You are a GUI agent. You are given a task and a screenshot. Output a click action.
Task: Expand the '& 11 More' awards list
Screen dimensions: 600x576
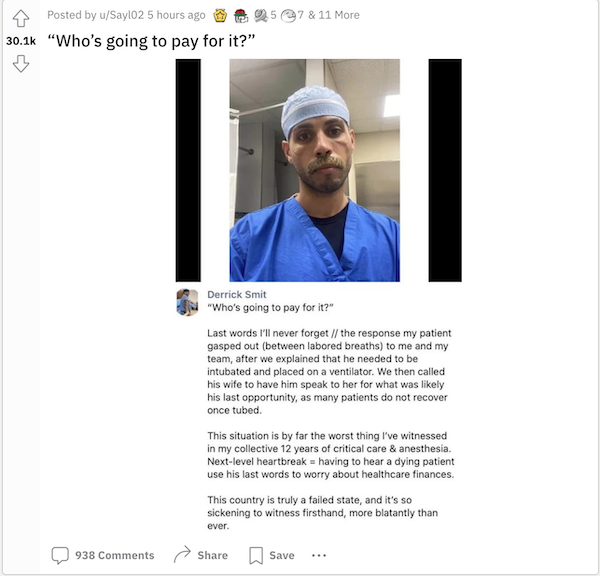point(334,15)
